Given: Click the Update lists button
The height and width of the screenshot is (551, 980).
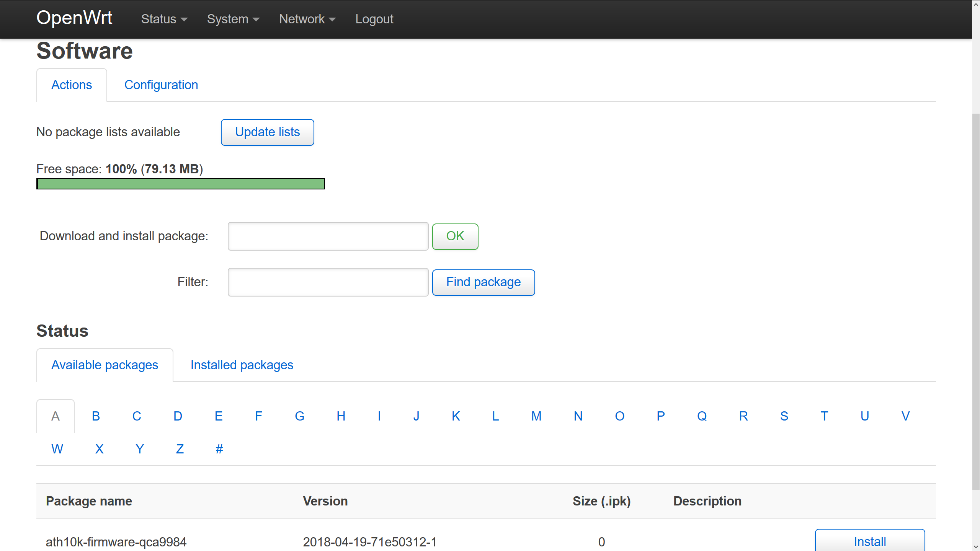Looking at the screenshot, I should pyautogui.click(x=268, y=132).
